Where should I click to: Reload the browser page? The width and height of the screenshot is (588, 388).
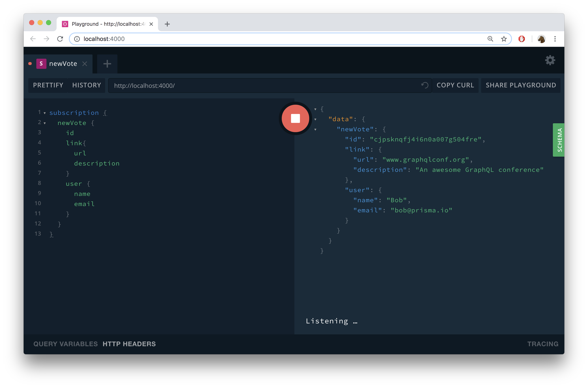click(x=60, y=39)
